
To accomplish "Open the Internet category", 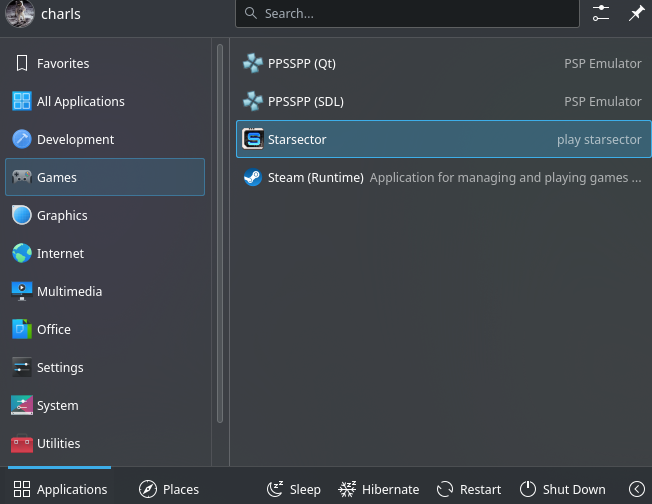I will click(105, 253).
